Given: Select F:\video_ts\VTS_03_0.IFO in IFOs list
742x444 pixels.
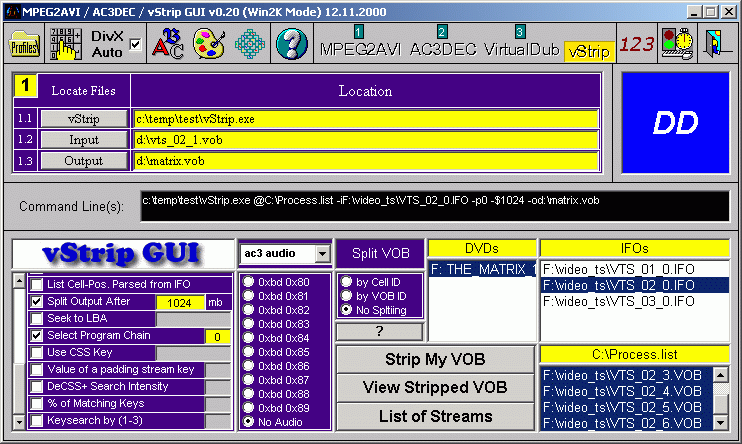Looking at the screenshot, I should (635, 302).
